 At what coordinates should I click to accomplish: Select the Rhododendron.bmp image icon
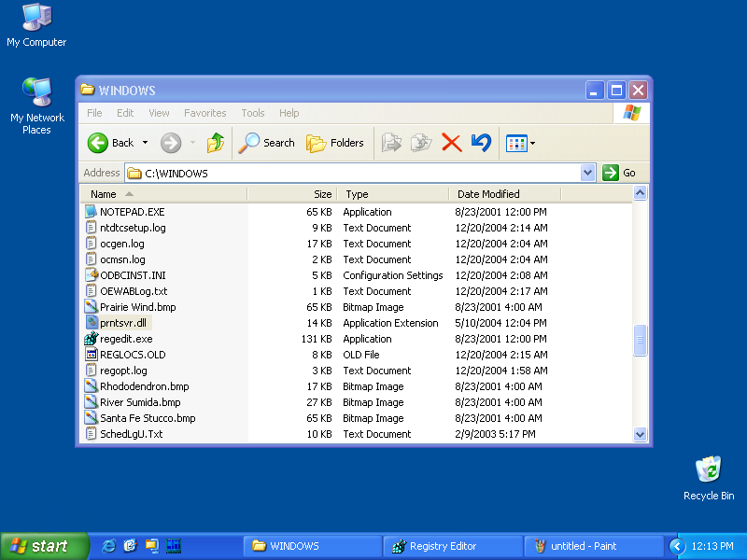(91, 386)
